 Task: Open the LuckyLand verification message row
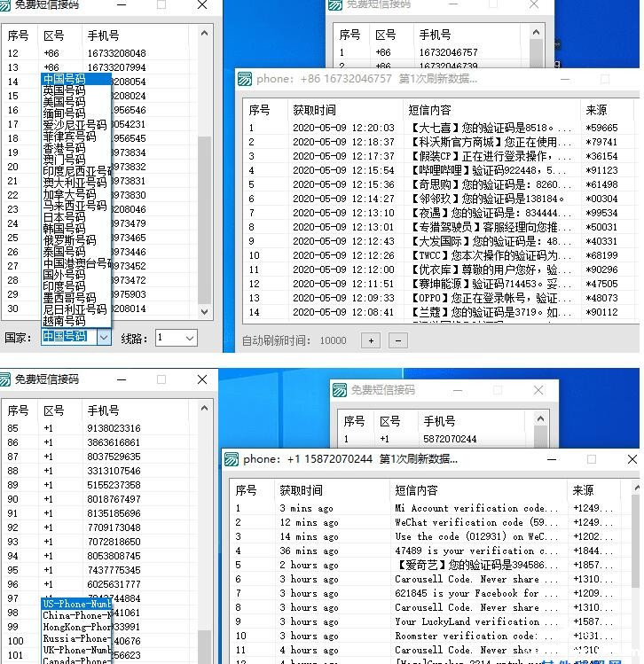click(430, 621)
